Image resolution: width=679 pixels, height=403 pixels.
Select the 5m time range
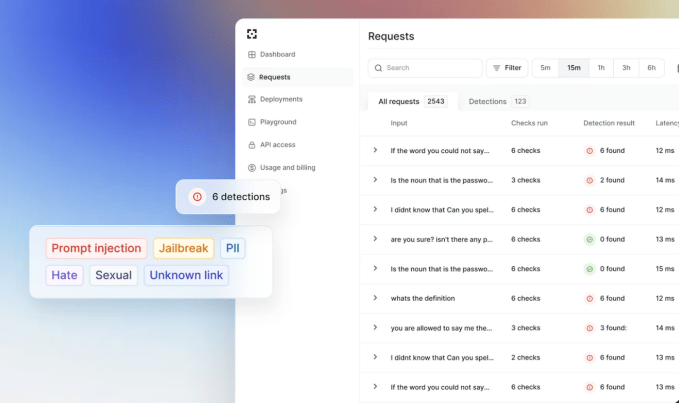point(545,68)
